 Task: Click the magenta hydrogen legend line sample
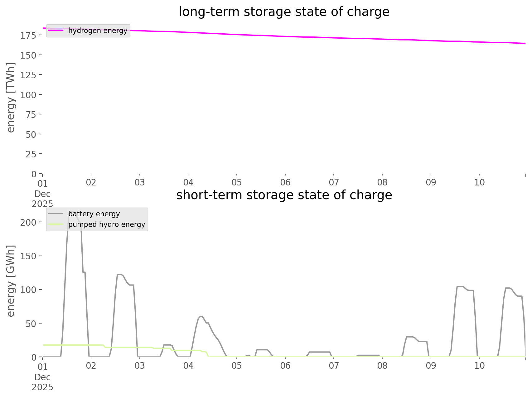[x=56, y=31]
